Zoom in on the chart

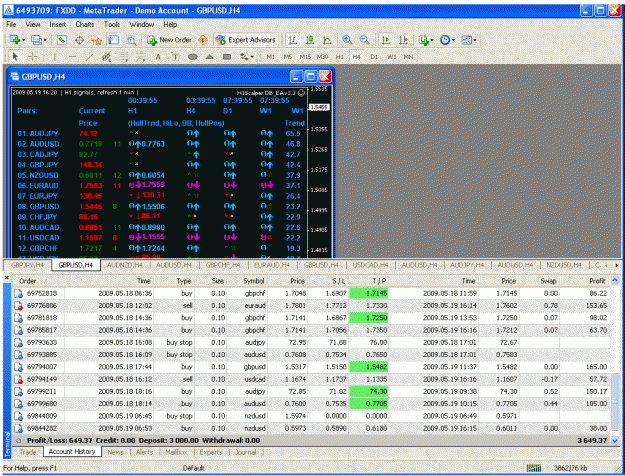(347, 40)
